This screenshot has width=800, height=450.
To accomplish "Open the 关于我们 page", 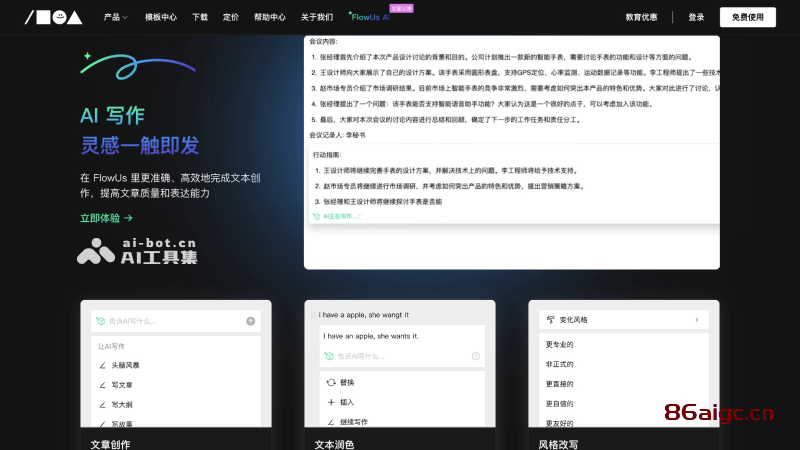I will coord(317,17).
